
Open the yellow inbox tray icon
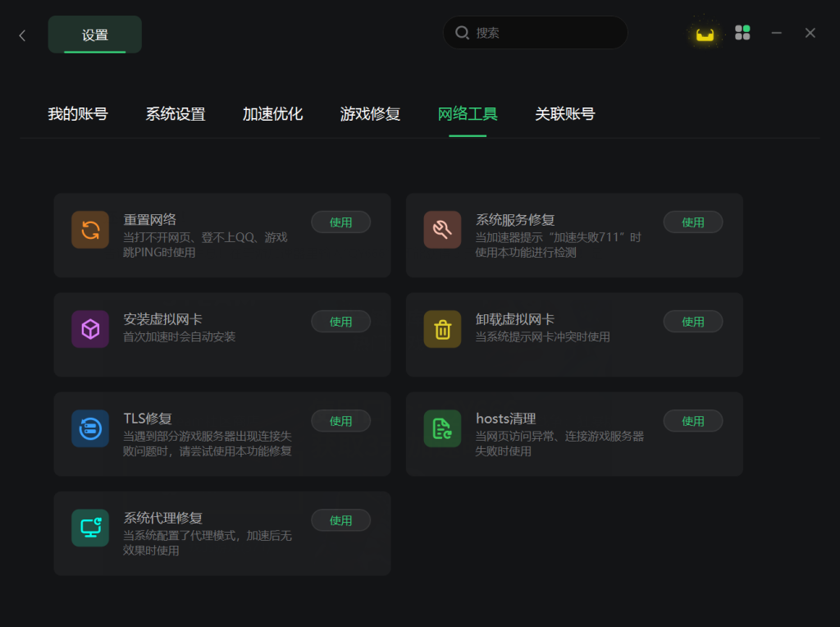click(x=705, y=34)
